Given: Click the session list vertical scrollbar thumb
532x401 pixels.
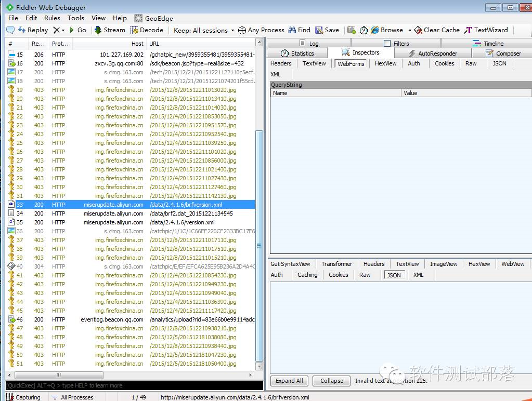Looking at the screenshot, I should coord(259,246).
